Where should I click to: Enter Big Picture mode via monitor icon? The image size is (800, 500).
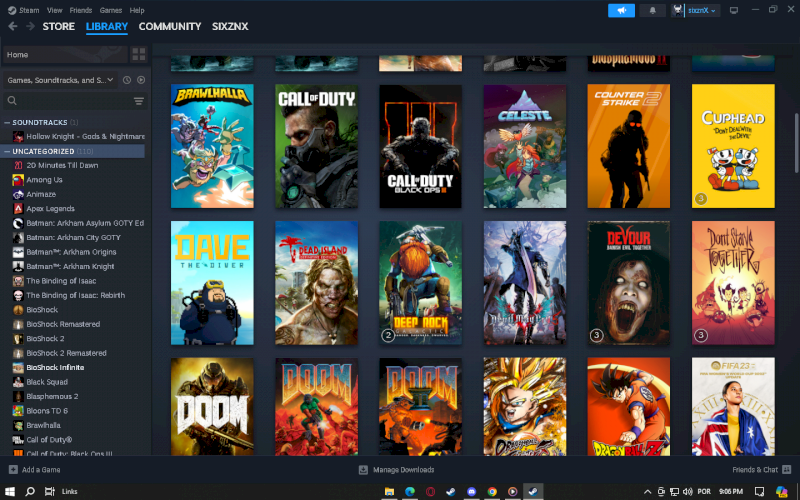734,10
